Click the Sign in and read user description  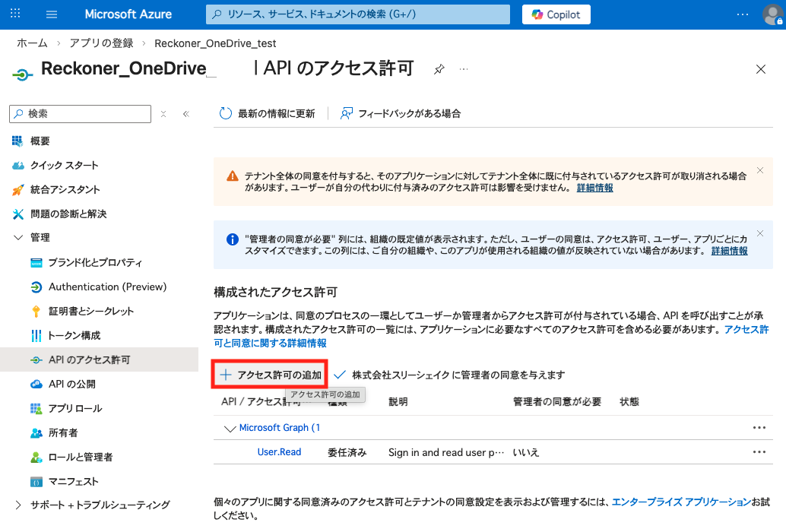tap(445, 452)
